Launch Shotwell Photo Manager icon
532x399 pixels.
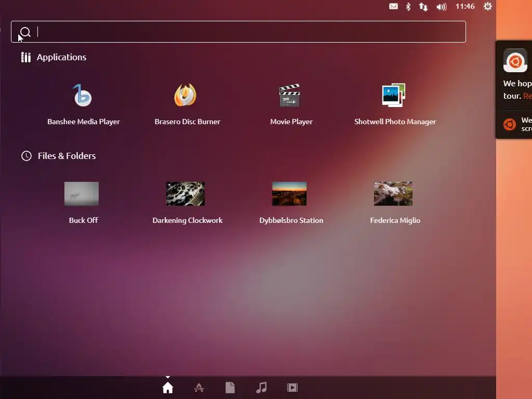point(394,95)
